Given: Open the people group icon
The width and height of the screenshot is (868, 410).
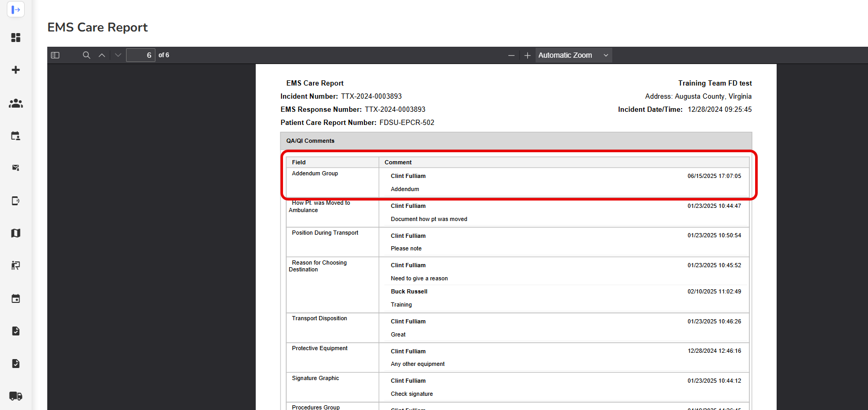Looking at the screenshot, I should coord(16,103).
